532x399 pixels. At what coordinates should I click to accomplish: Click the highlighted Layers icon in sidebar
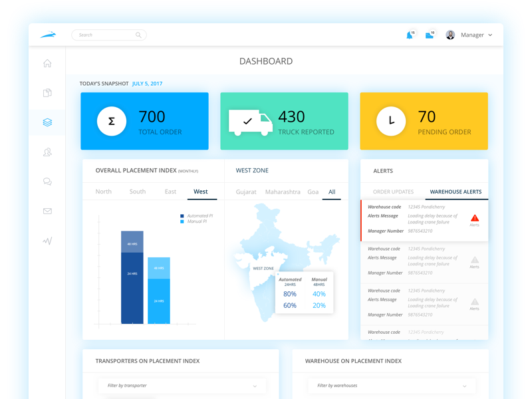[x=47, y=122]
